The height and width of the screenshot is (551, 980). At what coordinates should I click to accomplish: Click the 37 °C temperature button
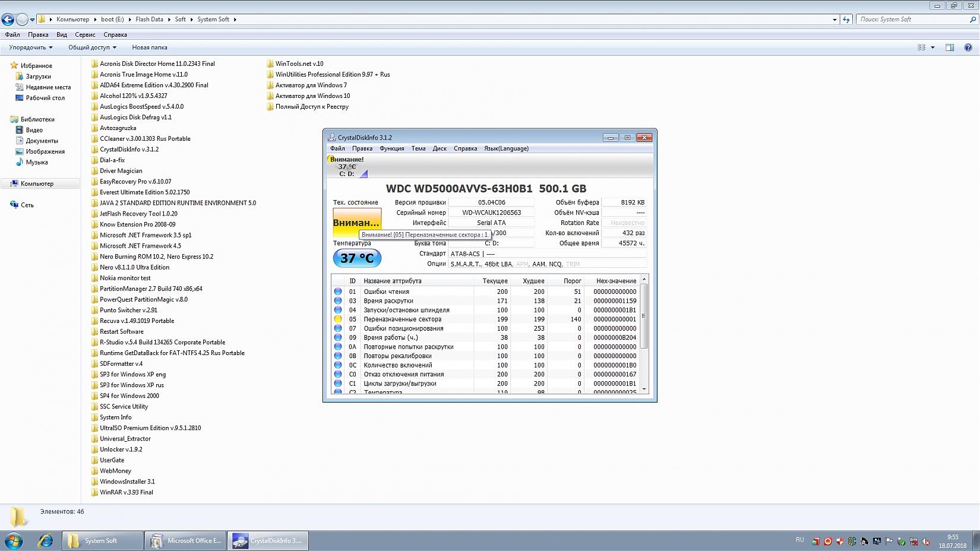357,258
